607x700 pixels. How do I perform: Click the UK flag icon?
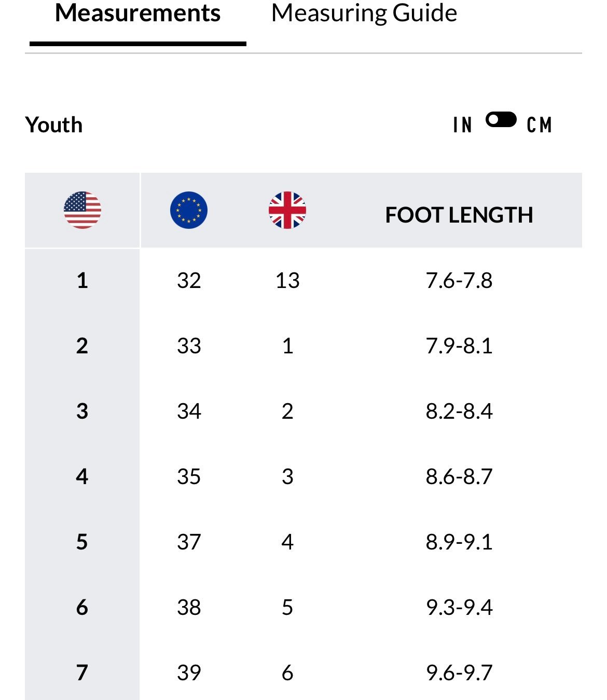[287, 210]
